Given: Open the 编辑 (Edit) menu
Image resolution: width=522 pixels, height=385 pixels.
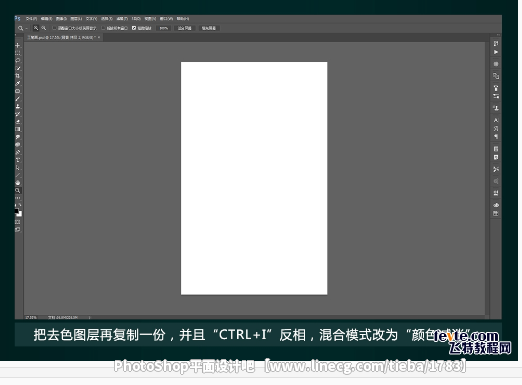Looking at the screenshot, I should coord(46,19).
